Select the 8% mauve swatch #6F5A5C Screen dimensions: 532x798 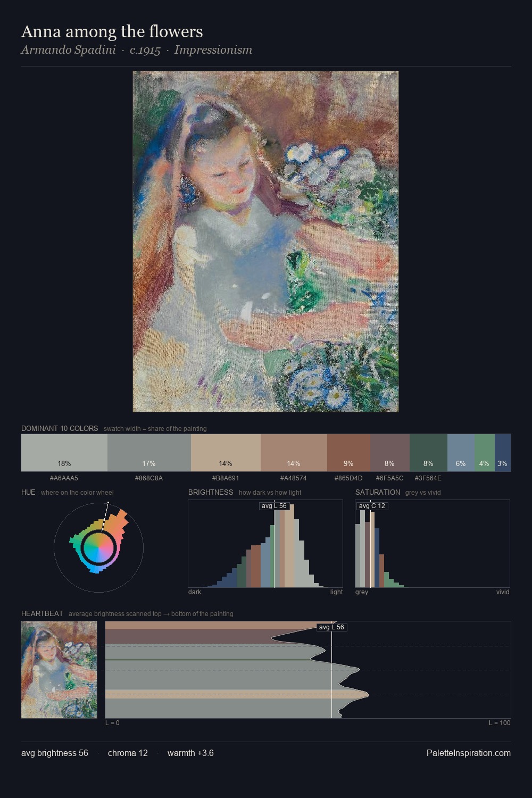point(390,453)
